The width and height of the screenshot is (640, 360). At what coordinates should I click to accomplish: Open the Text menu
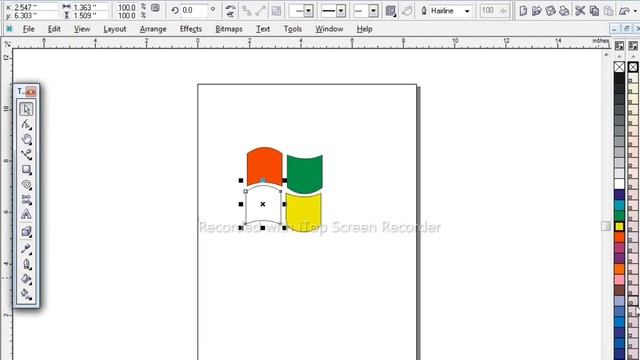tap(263, 29)
